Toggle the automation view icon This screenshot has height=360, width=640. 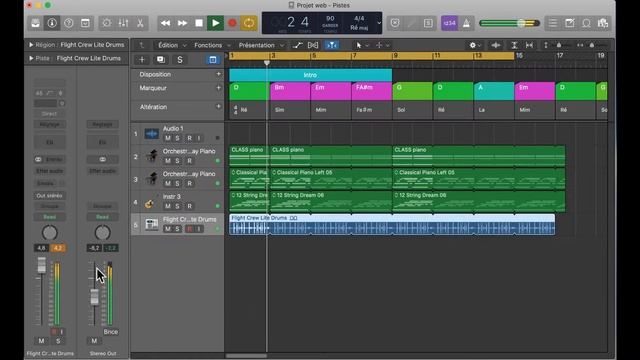298,45
